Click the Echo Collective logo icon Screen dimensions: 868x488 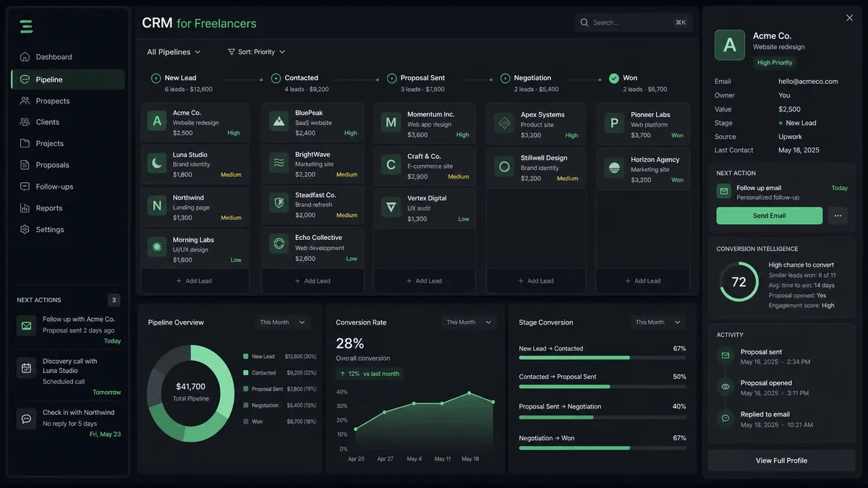279,244
